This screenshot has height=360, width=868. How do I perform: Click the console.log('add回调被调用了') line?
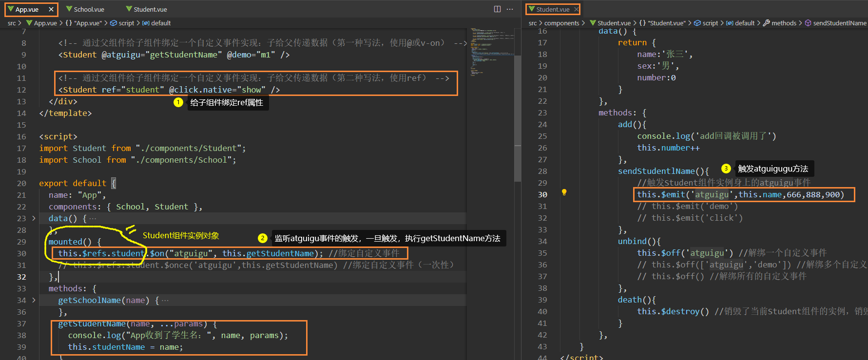(x=707, y=136)
